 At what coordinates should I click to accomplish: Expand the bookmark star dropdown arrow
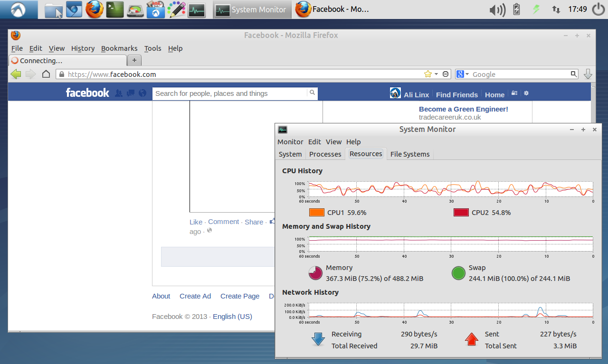(436, 75)
